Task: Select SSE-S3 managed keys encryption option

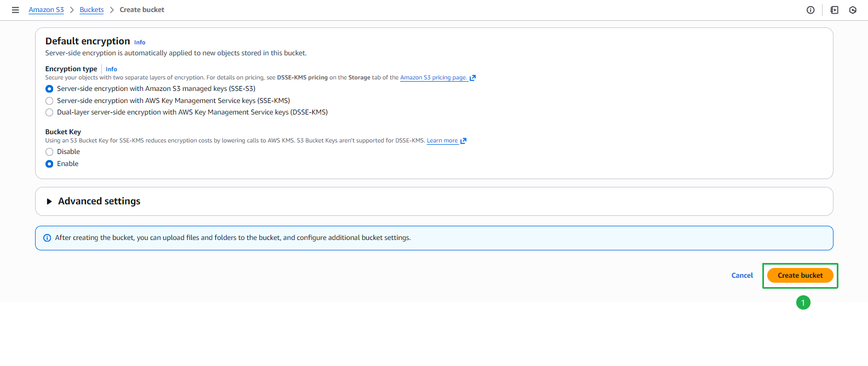Action: pos(49,89)
